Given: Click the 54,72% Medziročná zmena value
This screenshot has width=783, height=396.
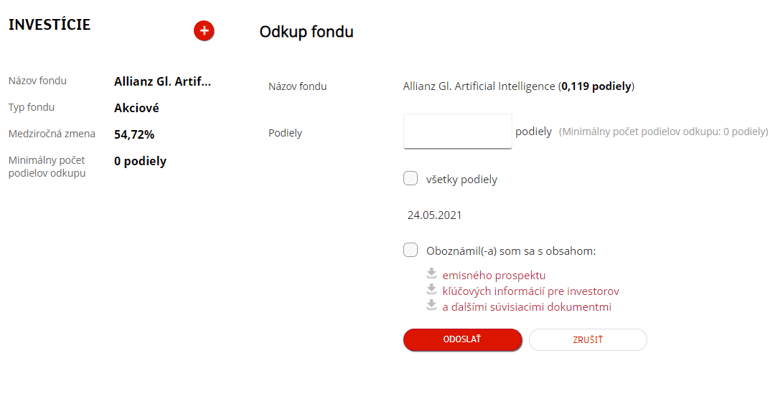Looking at the screenshot, I should coord(134,134).
